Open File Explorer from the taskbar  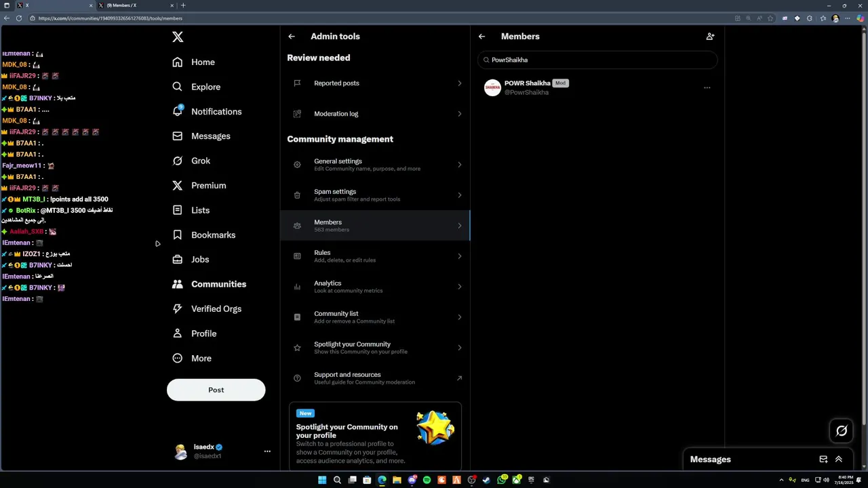[397, 480]
